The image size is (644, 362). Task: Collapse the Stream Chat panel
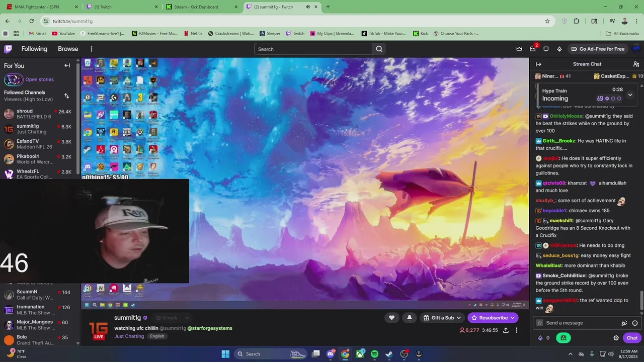(538, 64)
